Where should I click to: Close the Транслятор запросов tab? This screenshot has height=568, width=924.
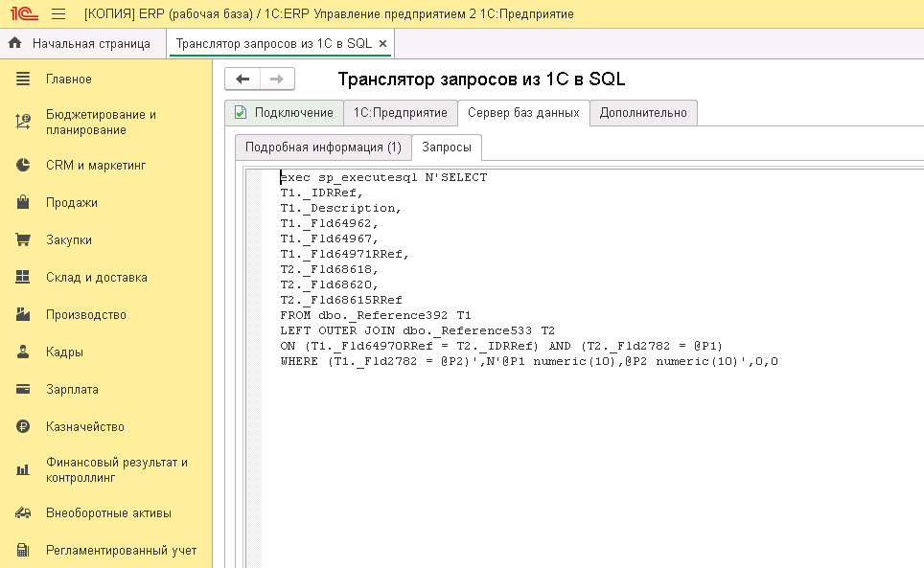click(382, 43)
